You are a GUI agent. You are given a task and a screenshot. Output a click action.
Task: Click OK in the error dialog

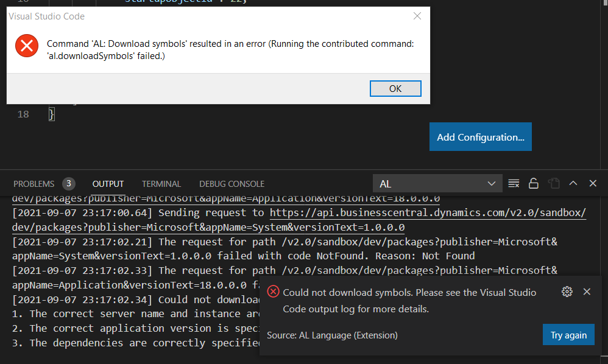click(395, 89)
